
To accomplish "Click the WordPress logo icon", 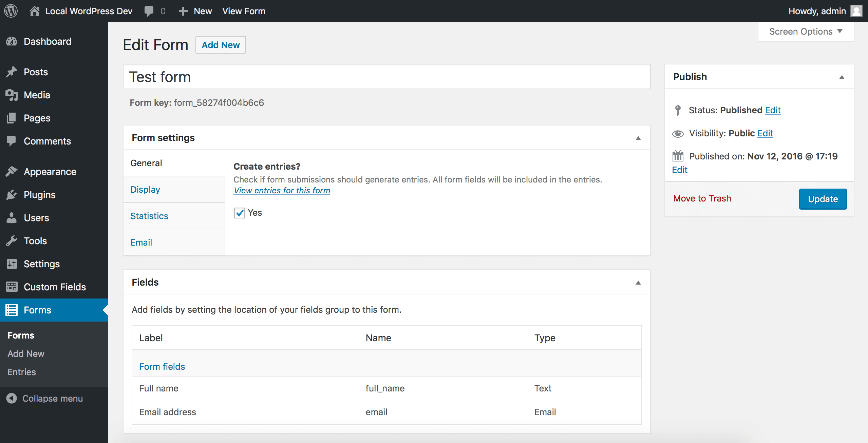I will tap(11, 11).
